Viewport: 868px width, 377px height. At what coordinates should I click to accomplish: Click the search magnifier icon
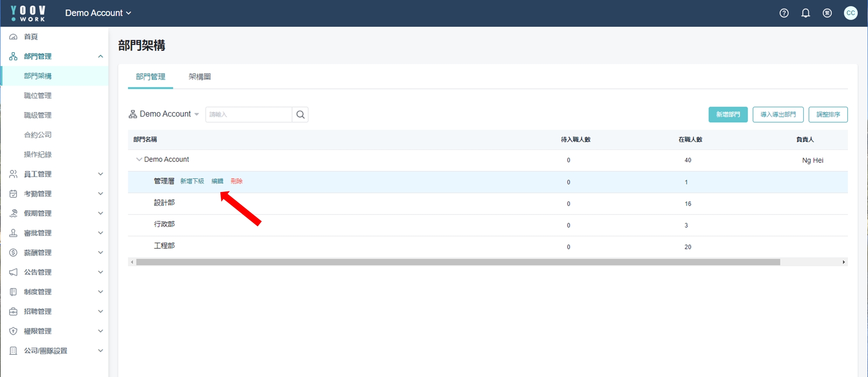click(300, 115)
